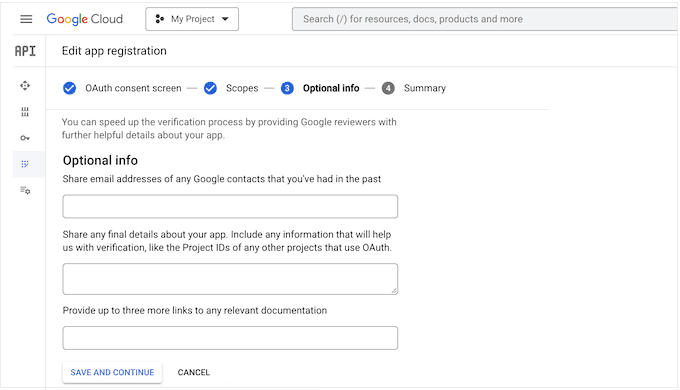Image resolution: width=680 pixels, height=390 pixels.
Task: Click the Cancel button
Action: point(194,372)
